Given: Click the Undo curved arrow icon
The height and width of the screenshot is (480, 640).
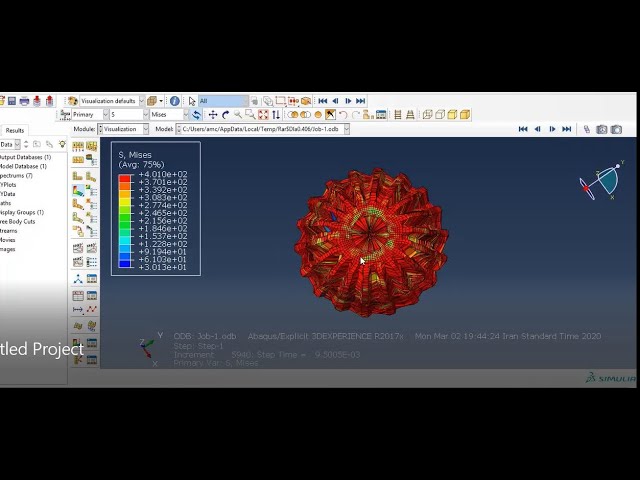Looking at the screenshot, I should pos(343,115).
